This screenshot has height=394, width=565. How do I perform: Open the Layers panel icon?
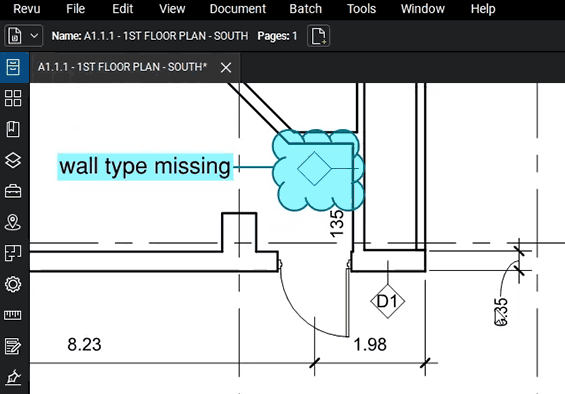click(x=13, y=160)
